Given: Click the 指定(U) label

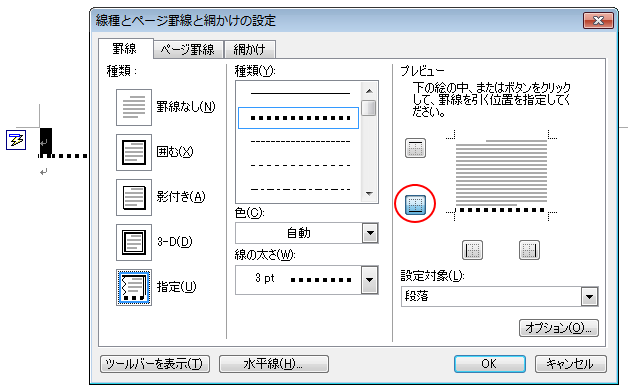Looking at the screenshot, I should pyautogui.click(x=176, y=287).
